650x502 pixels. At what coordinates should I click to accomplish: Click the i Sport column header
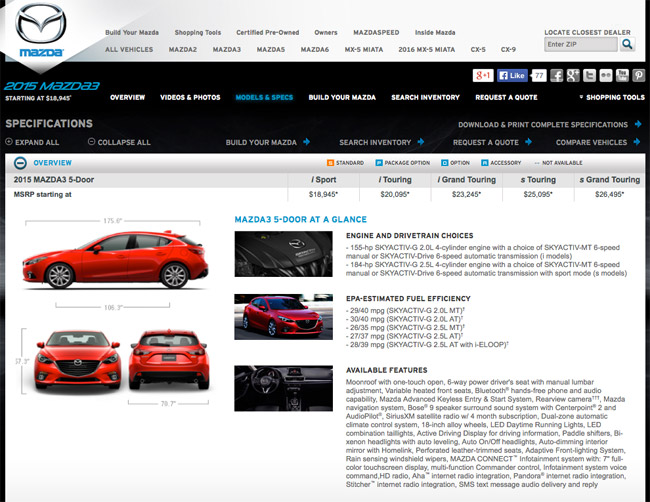point(323,179)
